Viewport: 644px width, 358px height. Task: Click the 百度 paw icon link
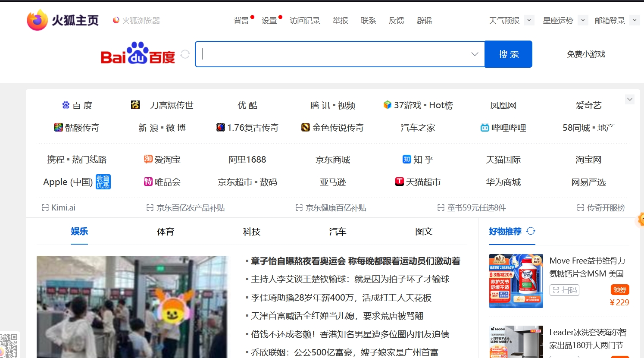(x=66, y=105)
